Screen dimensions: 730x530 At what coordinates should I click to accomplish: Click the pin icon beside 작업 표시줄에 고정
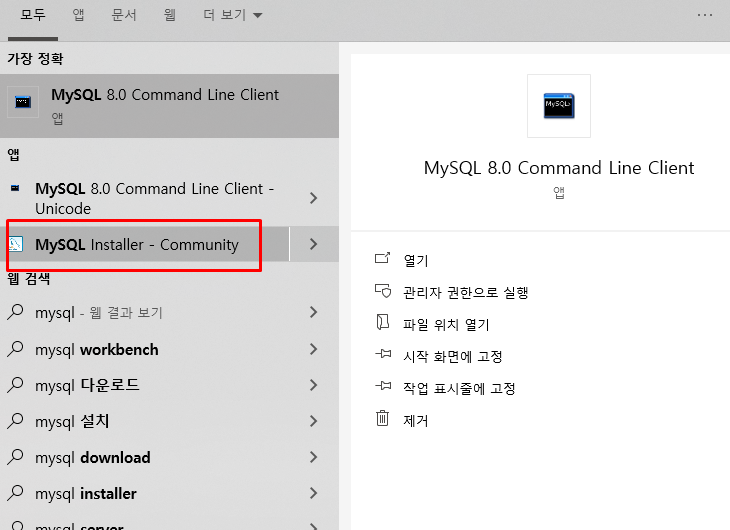tap(383, 386)
